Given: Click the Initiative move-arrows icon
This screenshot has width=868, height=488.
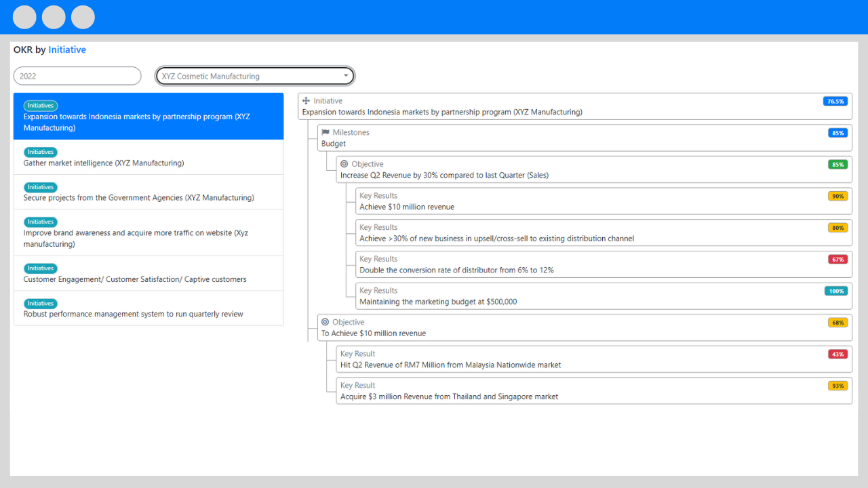Looking at the screenshot, I should 306,101.
